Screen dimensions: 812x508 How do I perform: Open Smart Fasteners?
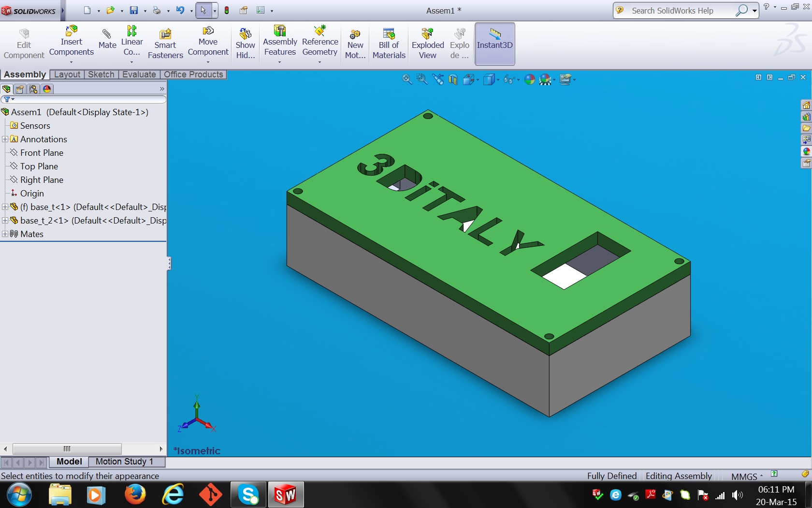point(165,44)
